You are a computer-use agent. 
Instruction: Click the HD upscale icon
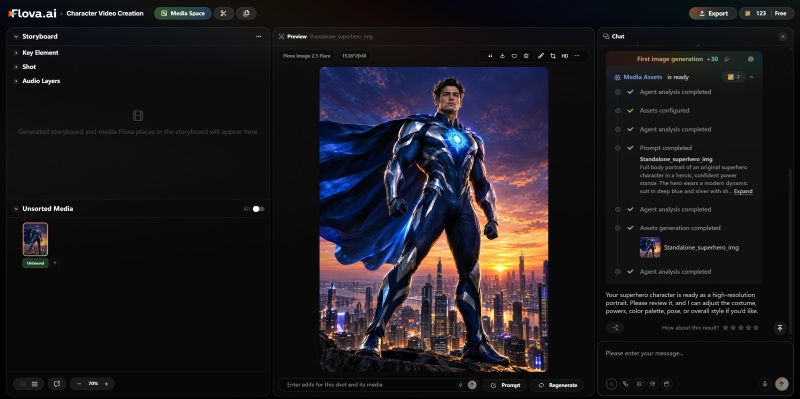coord(565,56)
